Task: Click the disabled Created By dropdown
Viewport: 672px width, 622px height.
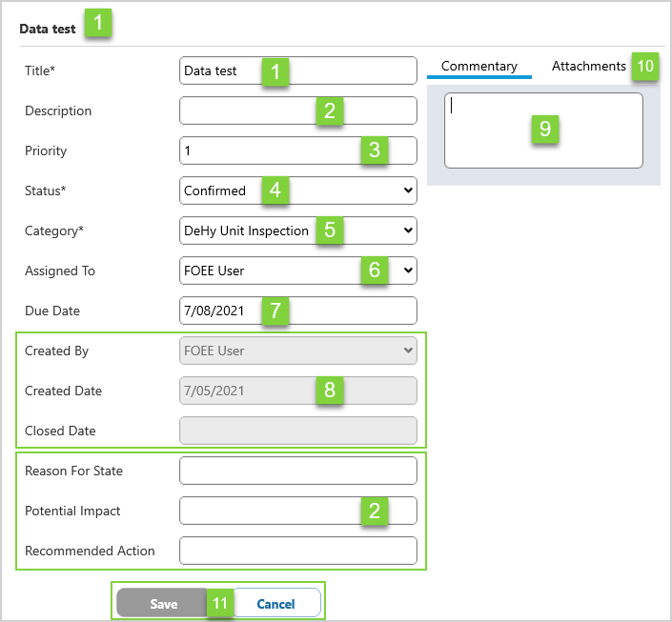Action: point(297,351)
